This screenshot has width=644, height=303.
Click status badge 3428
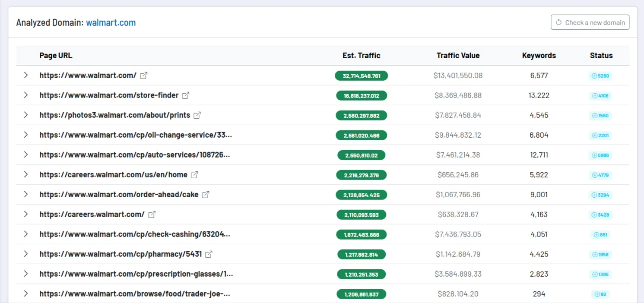600,215
